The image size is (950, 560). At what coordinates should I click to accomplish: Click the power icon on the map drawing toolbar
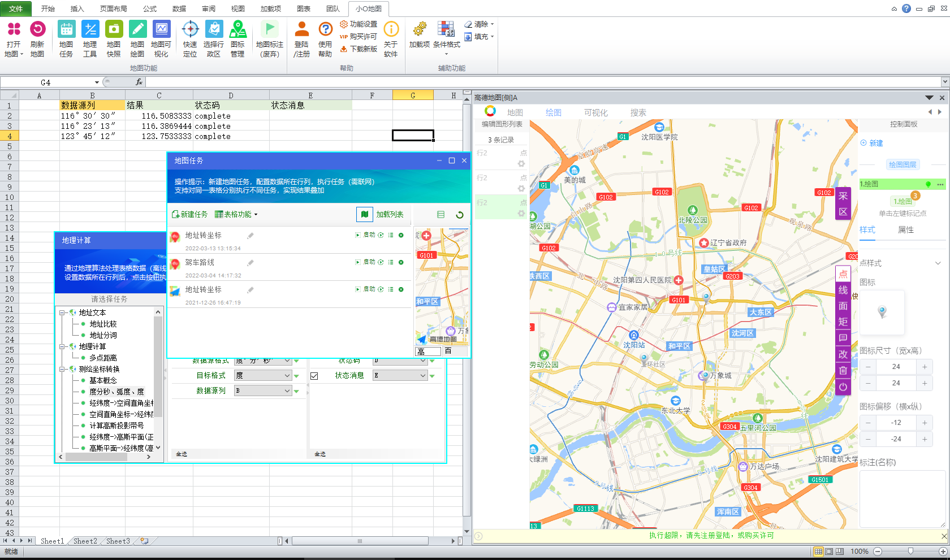(843, 387)
